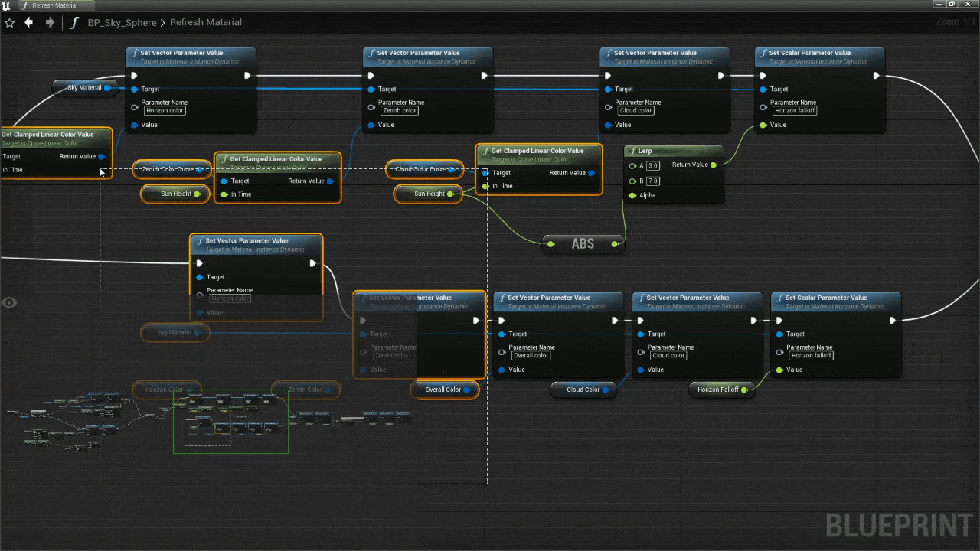Image resolution: width=980 pixels, height=551 pixels.
Task: Click the f icon on the top-right Set Scalar Parameter Value node
Action: click(763, 53)
